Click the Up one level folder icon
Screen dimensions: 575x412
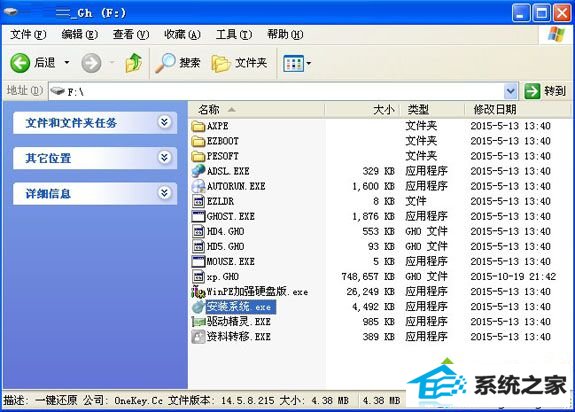tap(133, 63)
